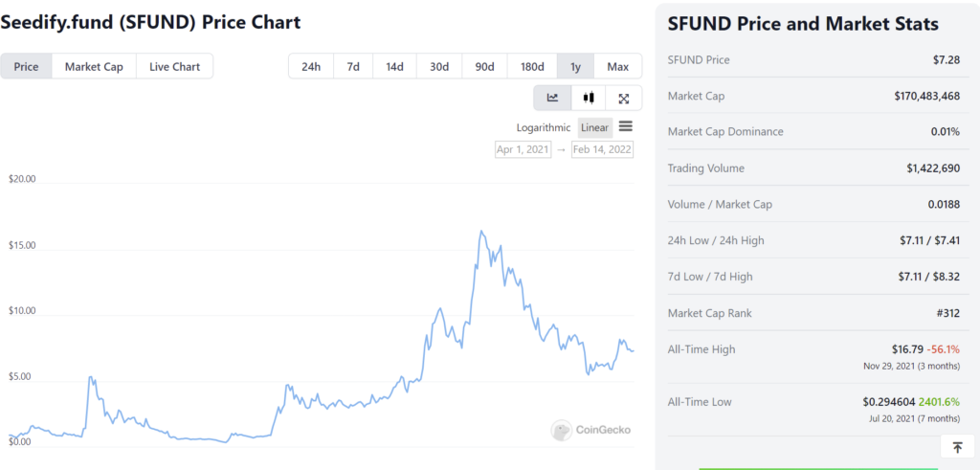
Task: Choose the 24h time range
Action: [311, 66]
